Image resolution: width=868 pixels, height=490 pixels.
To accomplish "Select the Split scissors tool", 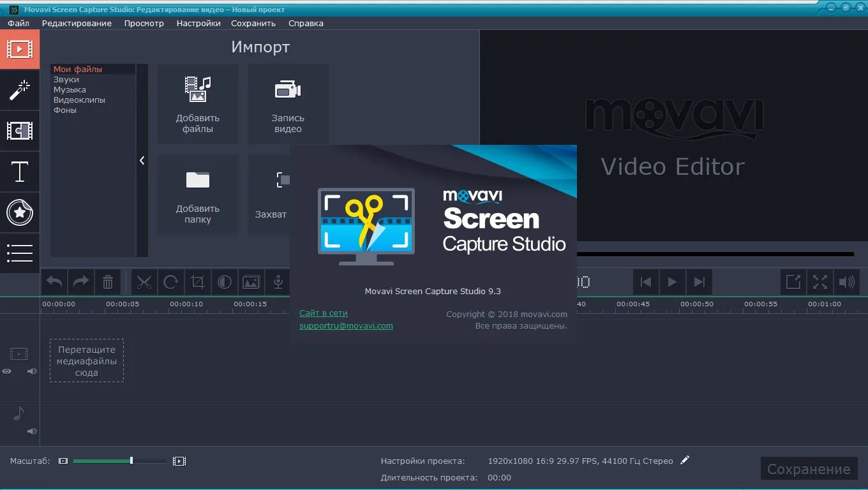I will click(x=144, y=282).
